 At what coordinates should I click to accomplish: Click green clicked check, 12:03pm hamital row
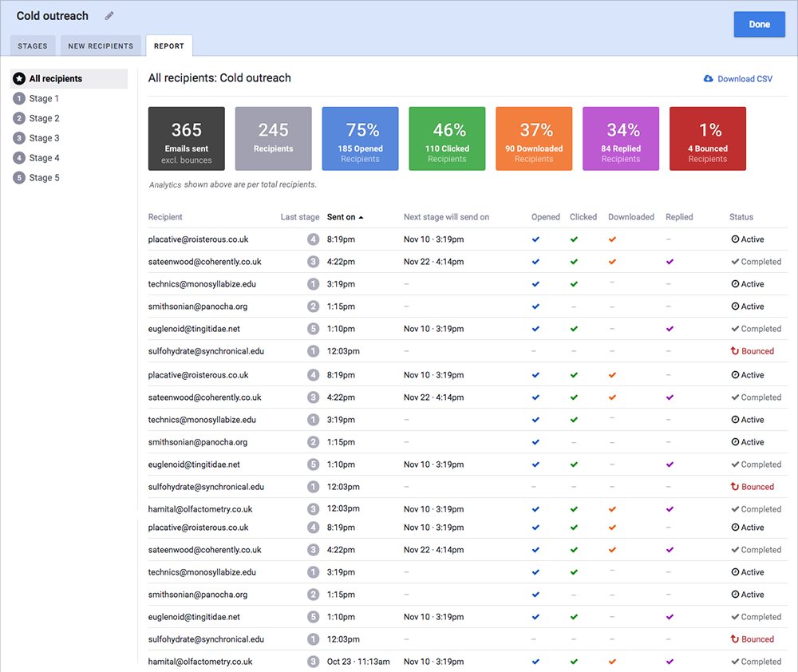pyautogui.click(x=574, y=509)
